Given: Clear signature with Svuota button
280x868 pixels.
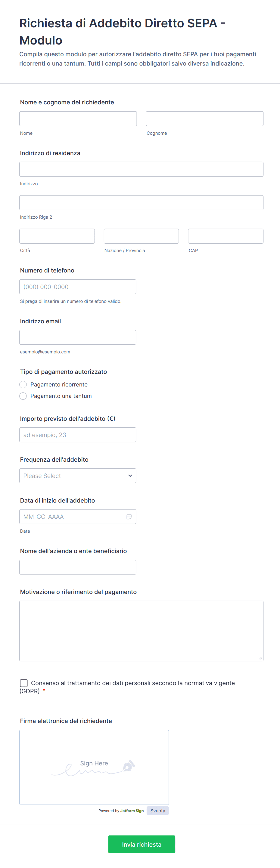Looking at the screenshot, I should tap(157, 811).
